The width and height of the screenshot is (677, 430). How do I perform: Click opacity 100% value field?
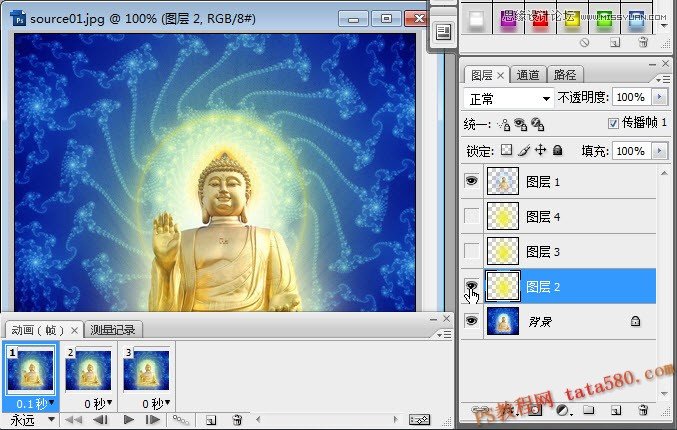632,97
